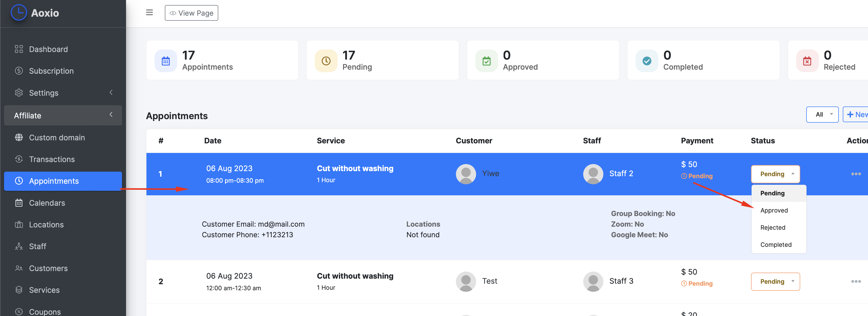Click the blue calendar icon on Appointments card
868x316 pixels.
click(x=165, y=61)
